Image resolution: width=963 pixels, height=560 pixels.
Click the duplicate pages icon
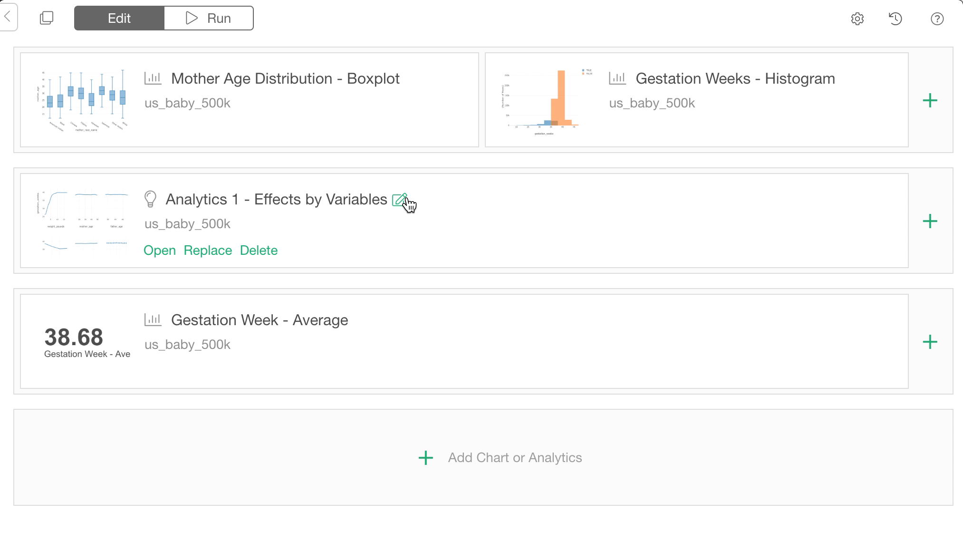point(47,18)
